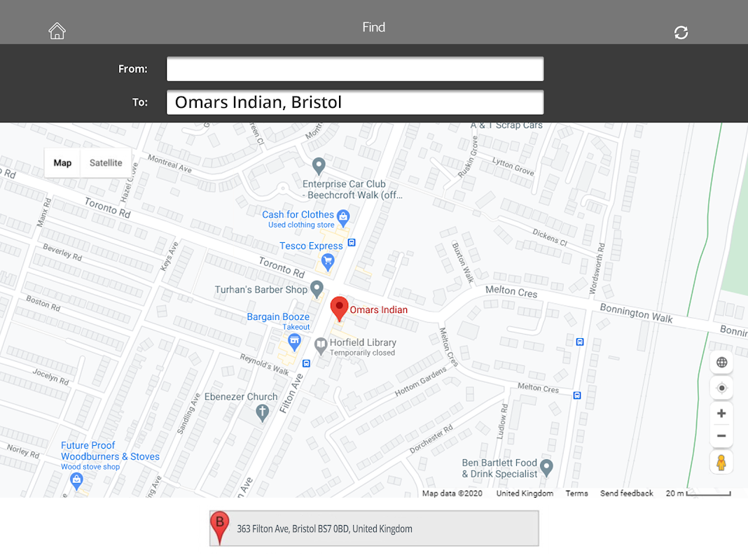This screenshot has height=560, width=748.
Task: Select the Ebenezer Church cross icon
Action: (262, 413)
